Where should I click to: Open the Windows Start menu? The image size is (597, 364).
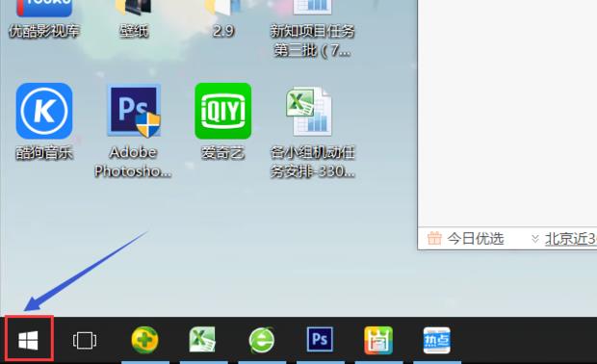[29, 340]
